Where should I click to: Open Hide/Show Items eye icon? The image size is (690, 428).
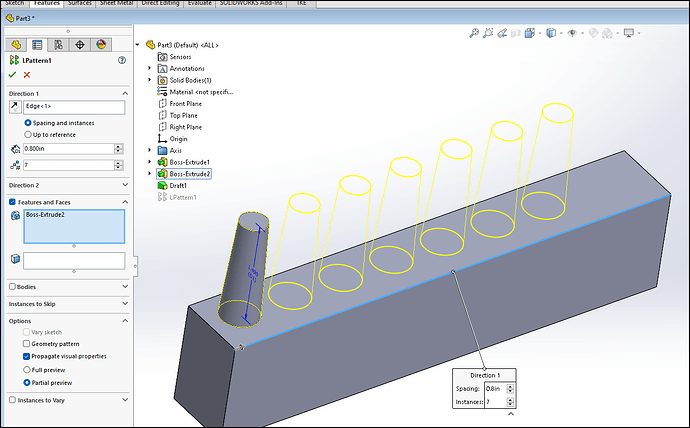(572, 33)
